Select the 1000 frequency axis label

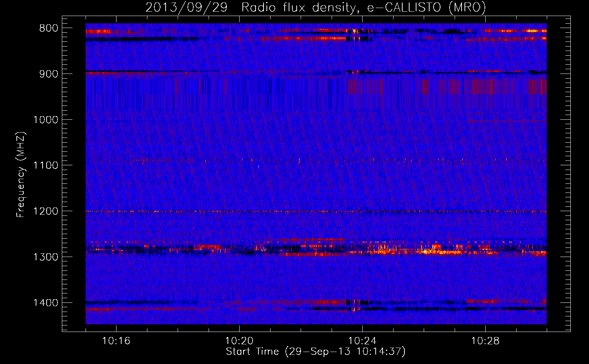tap(46, 120)
